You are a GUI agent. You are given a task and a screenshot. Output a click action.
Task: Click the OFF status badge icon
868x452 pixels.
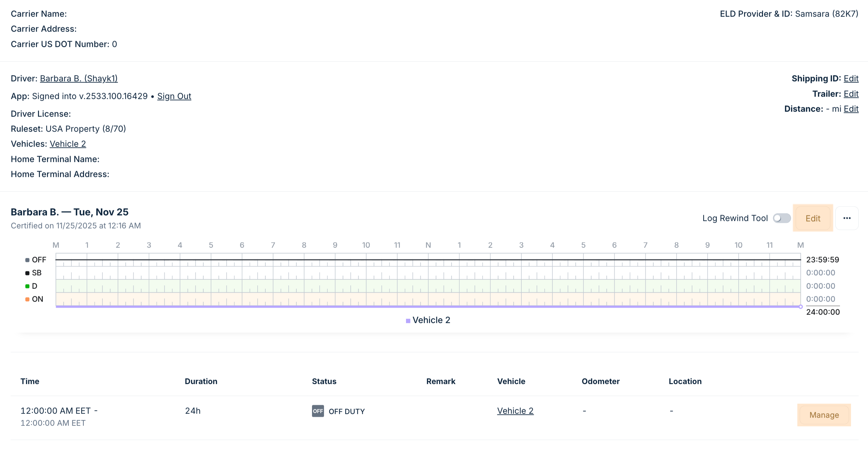point(317,411)
